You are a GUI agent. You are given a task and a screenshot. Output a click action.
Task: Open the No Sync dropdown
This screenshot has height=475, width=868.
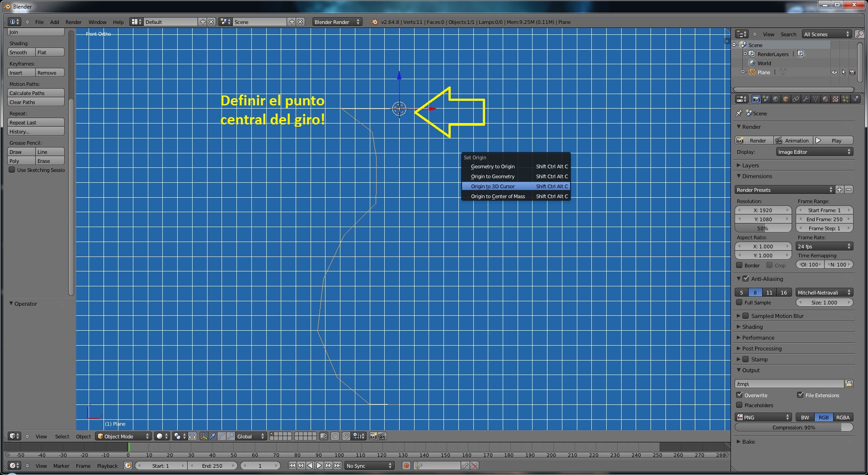click(369, 465)
